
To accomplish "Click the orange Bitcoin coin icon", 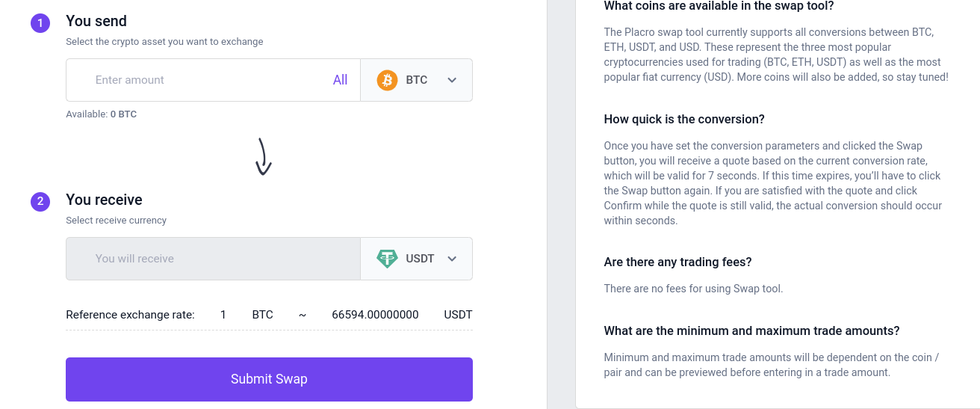I will tap(387, 80).
